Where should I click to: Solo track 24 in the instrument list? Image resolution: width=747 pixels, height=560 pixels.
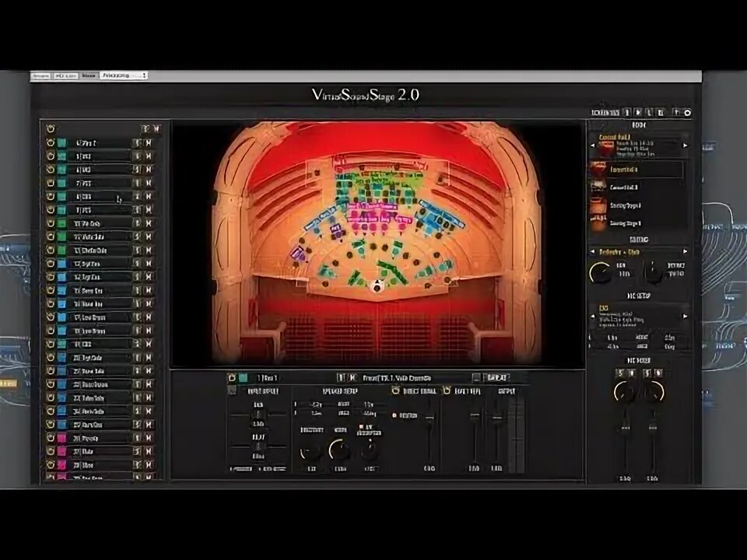pos(137,411)
